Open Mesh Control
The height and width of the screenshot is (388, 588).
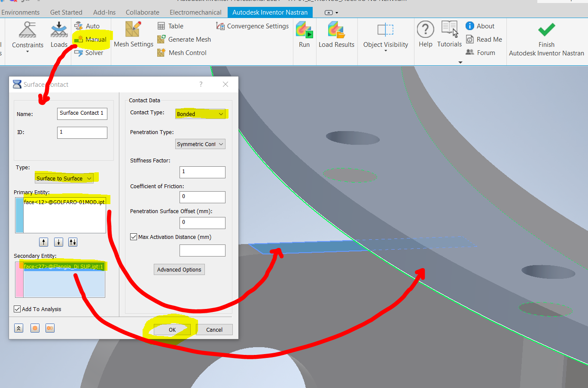[182, 53]
